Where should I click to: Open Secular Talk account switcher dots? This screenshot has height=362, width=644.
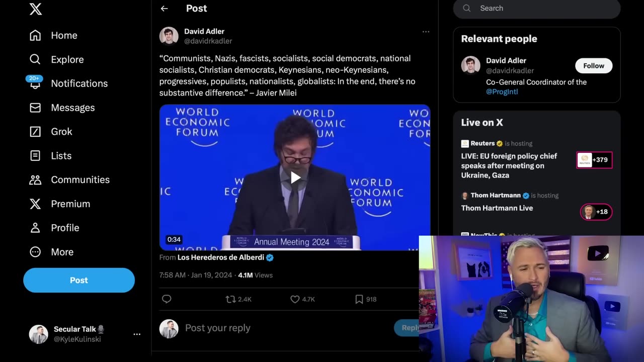click(137, 334)
